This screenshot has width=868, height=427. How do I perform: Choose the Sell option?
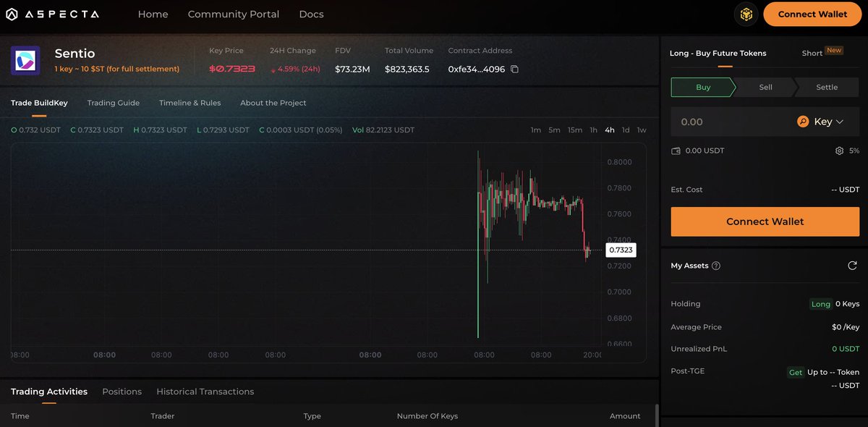[765, 87]
